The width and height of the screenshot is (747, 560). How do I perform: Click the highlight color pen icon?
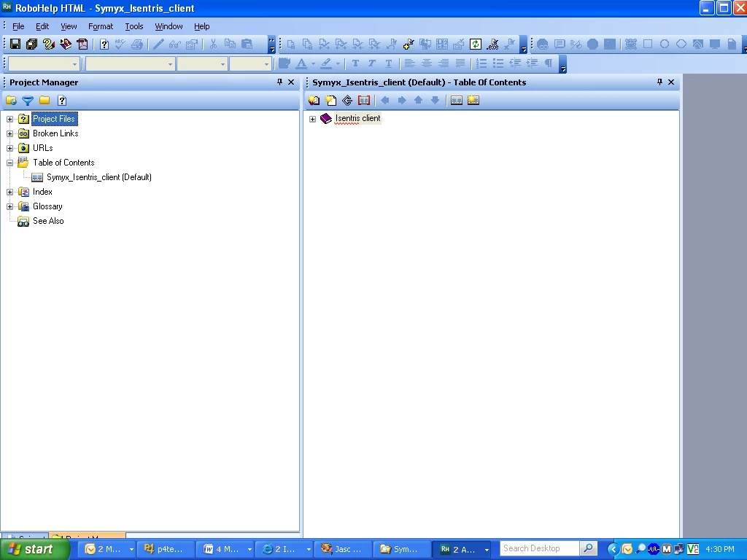pyautogui.click(x=326, y=64)
